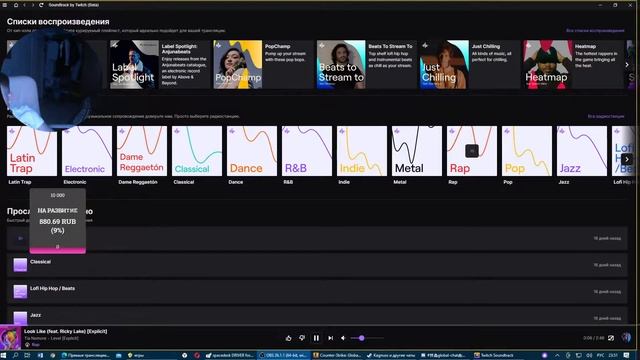Start the Pop station
The height and width of the screenshot is (360, 640).
click(x=527, y=151)
